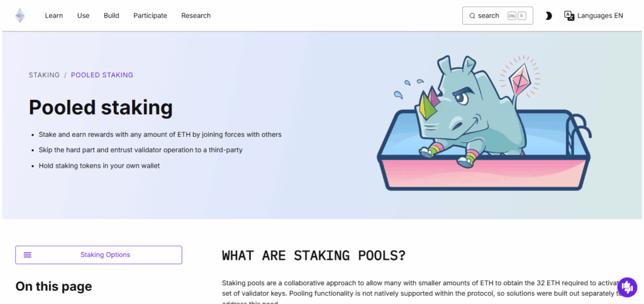The height and width of the screenshot is (304, 644).
Task: Open the floating purple feedback widget
Action: click(627, 287)
